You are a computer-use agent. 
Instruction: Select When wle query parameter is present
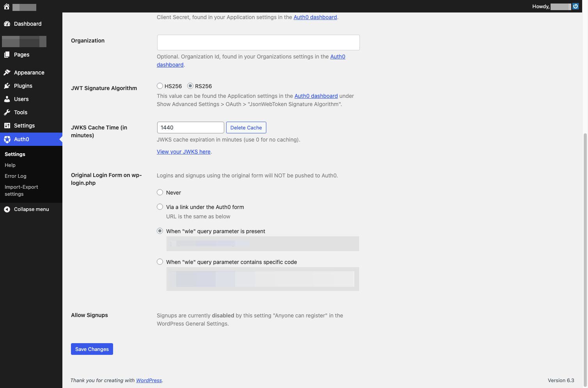tap(160, 231)
